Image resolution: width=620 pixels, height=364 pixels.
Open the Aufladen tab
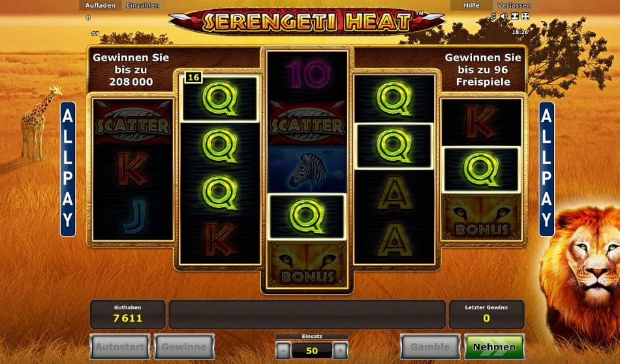click(x=101, y=5)
